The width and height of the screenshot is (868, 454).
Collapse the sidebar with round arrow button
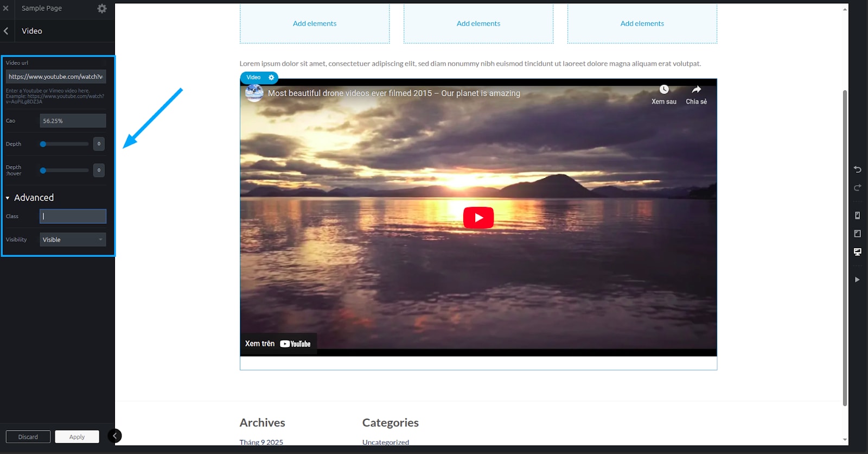pos(114,436)
